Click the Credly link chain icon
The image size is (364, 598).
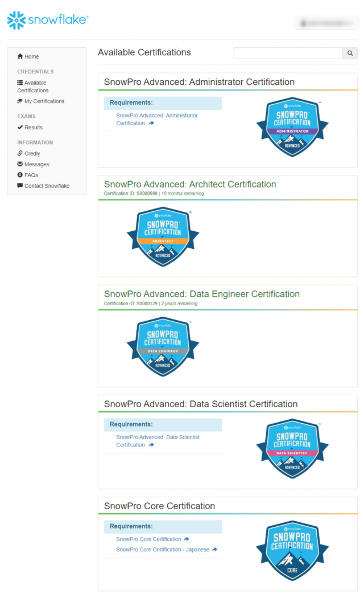[20, 153]
